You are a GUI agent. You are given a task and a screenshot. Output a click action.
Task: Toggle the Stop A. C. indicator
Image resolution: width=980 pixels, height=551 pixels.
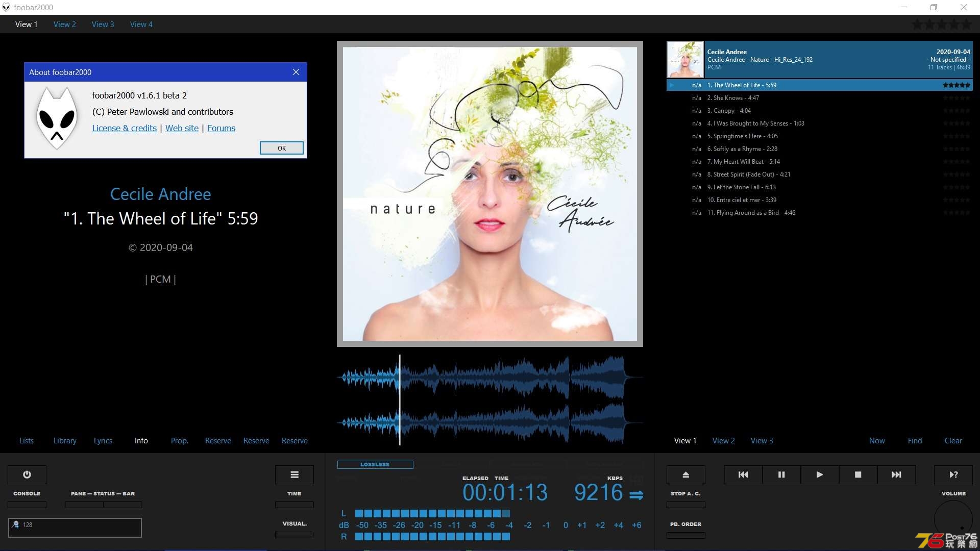tap(686, 505)
